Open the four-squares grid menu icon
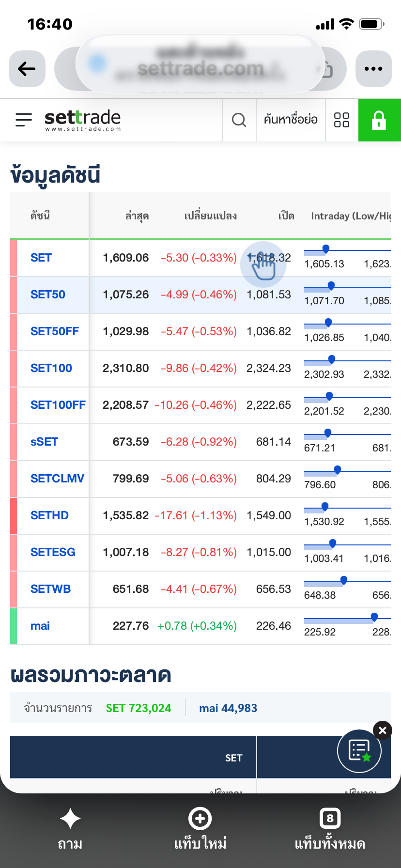 point(341,120)
